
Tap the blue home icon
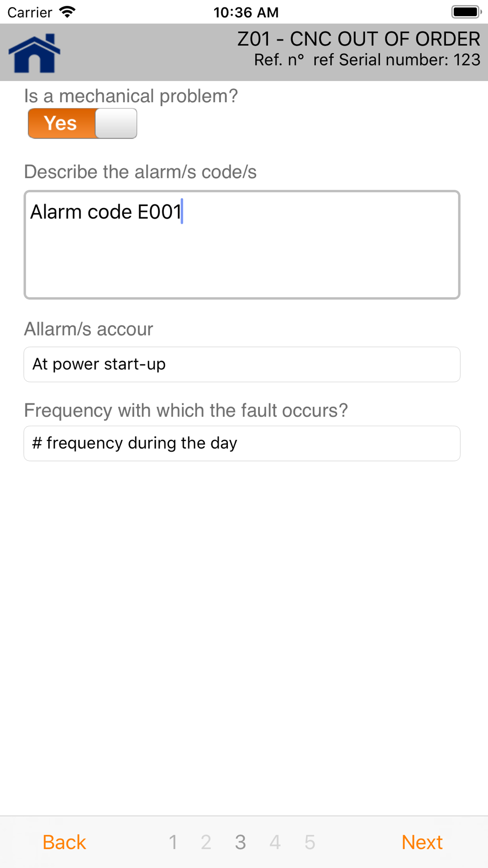[x=34, y=53]
